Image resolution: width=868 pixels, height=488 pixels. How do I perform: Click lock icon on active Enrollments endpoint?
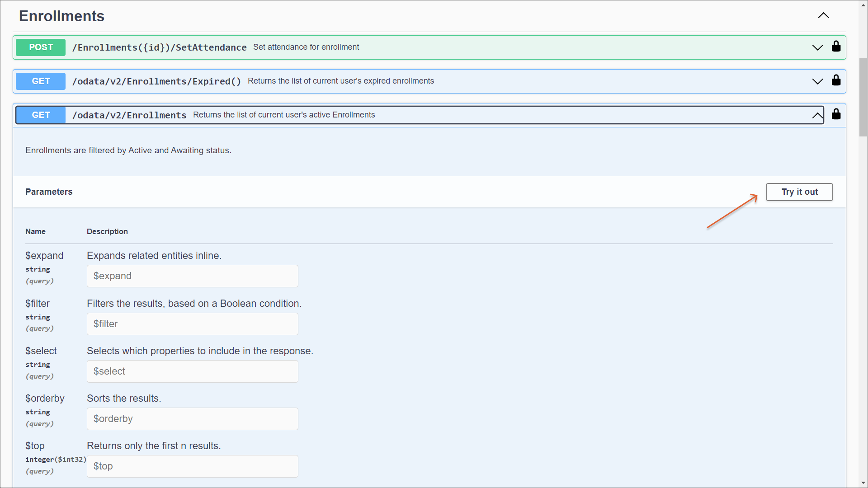(836, 114)
